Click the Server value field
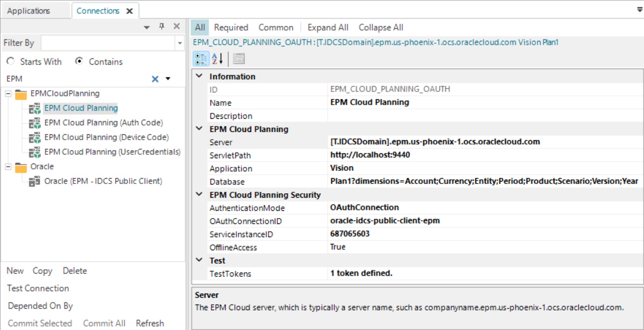Screen dimensions: 644x330 [485, 142]
